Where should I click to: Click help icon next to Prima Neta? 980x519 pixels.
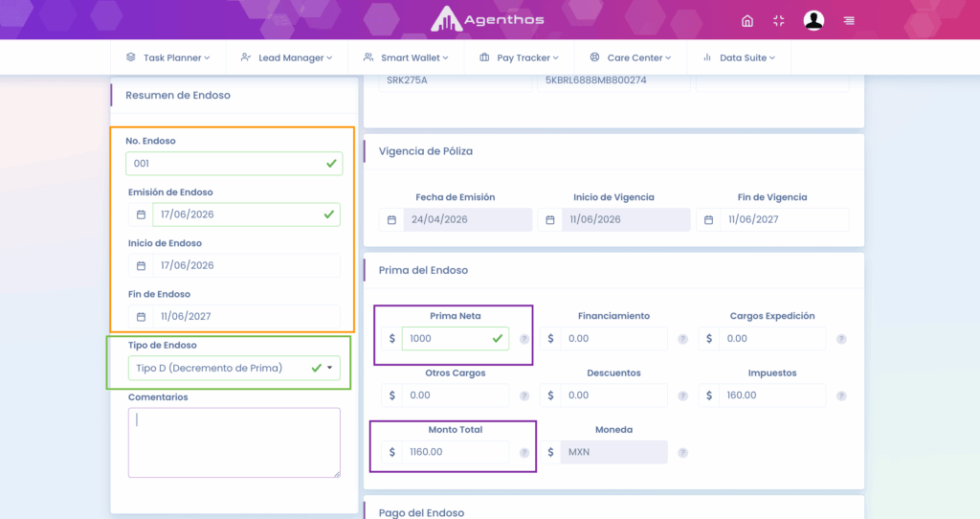coord(524,339)
